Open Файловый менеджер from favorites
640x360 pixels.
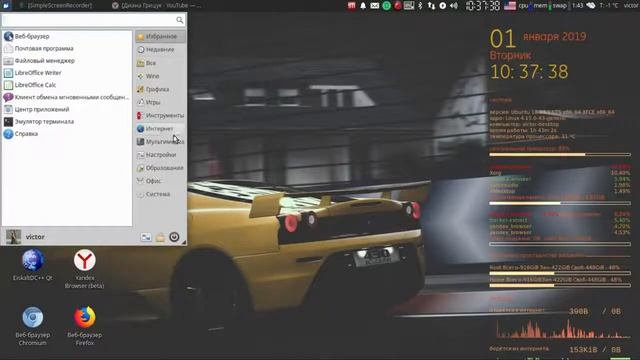click(x=67, y=61)
